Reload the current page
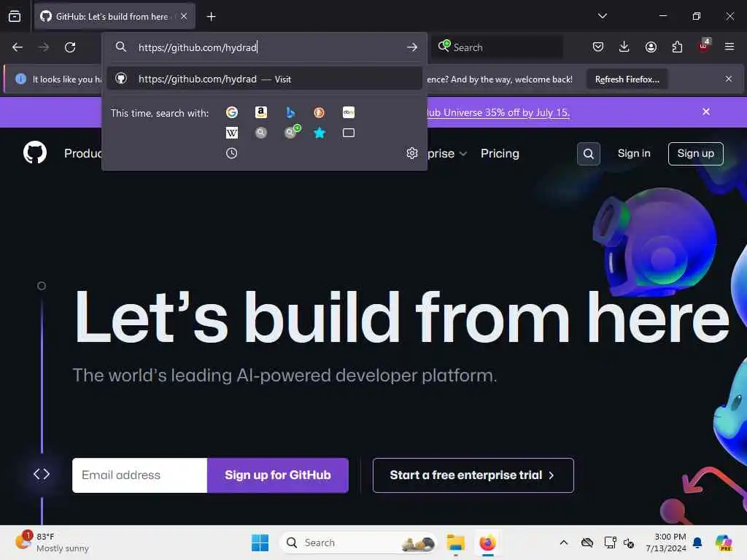The height and width of the screenshot is (560, 747). coord(70,47)
